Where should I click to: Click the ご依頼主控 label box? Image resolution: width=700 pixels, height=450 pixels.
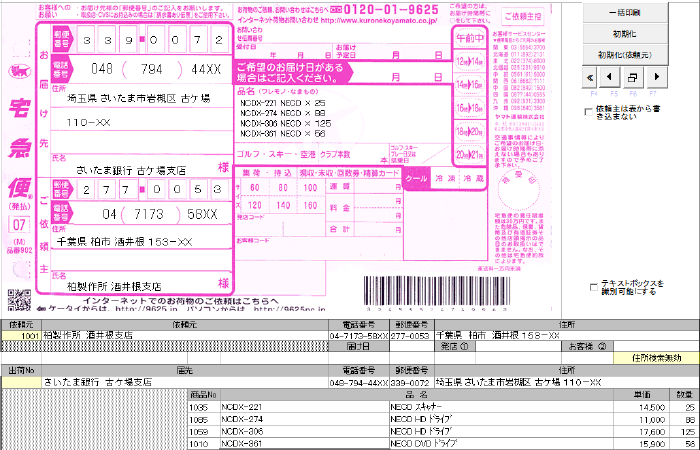(x=523, y=17)
